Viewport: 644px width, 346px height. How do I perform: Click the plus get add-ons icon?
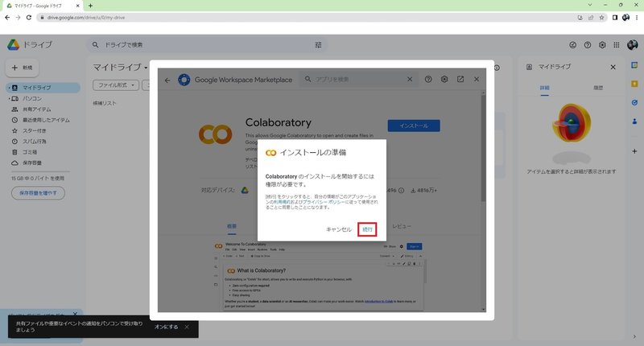634,151
